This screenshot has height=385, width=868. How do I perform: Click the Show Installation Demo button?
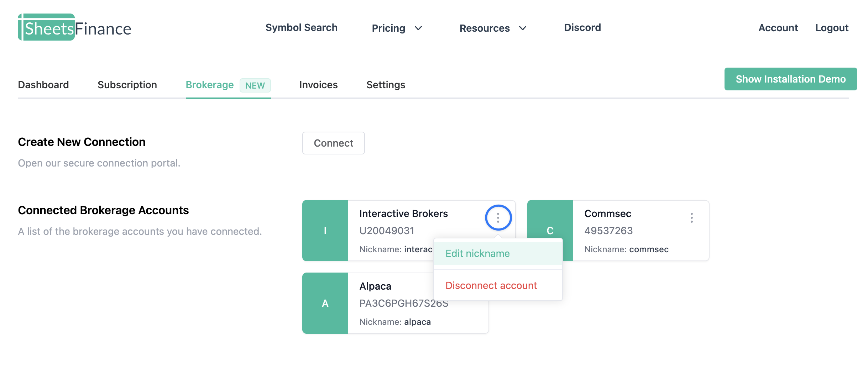pyautogui.click(x=791, y=79)
